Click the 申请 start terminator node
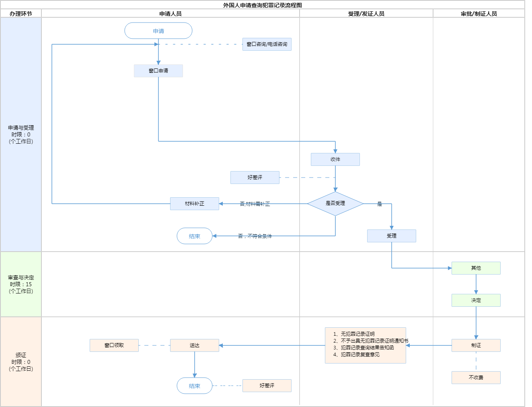Viewport: 532px width, 407px height. click(158, 31)
